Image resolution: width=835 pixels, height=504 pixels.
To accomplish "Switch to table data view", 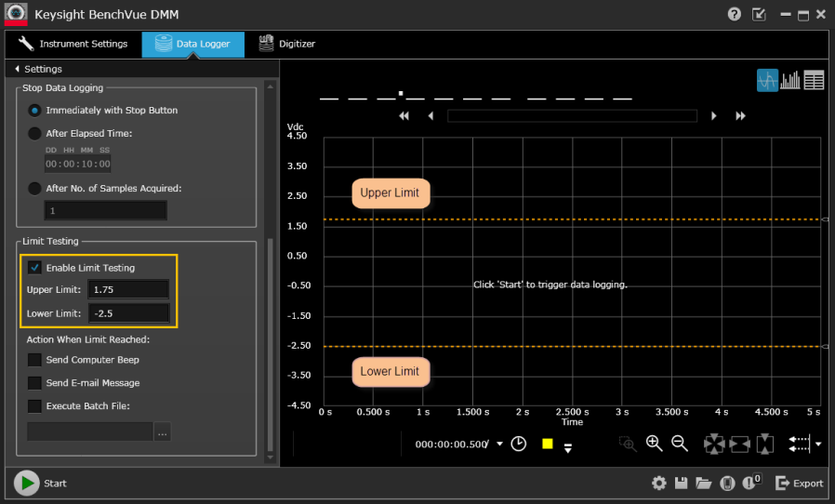I will [814, 81].
